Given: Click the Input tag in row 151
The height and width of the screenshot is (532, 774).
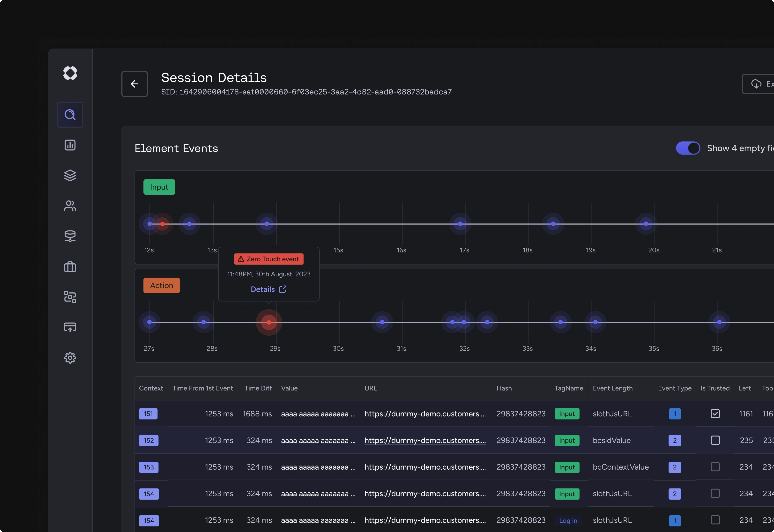Looking at the screenshot, I should coord(567,414).
